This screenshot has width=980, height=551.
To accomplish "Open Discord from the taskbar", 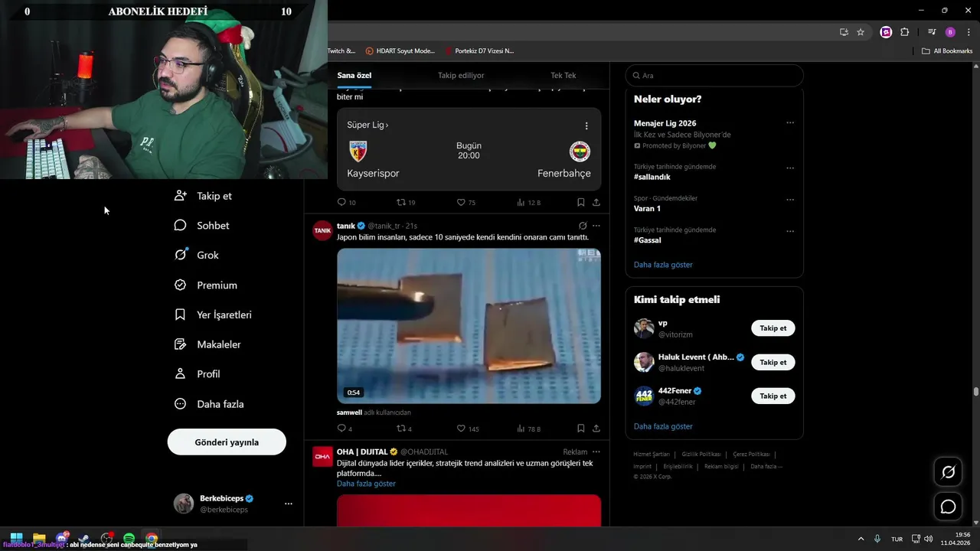I will click(x=62, y=539).
